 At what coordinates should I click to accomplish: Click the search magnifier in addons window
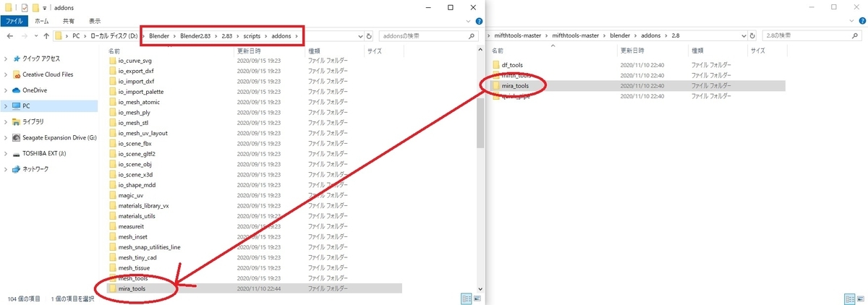point(472,35)
